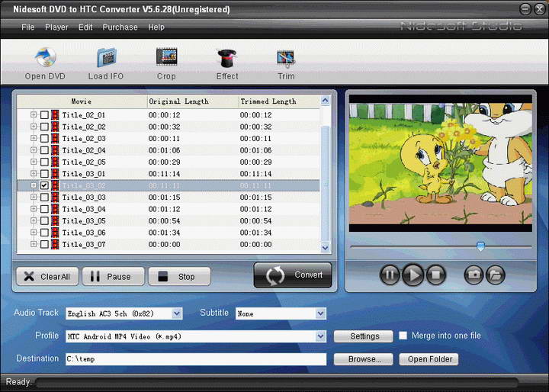Viewport: 549px width, 392px height.
Task: Click the preview video image
Action: 441,164
